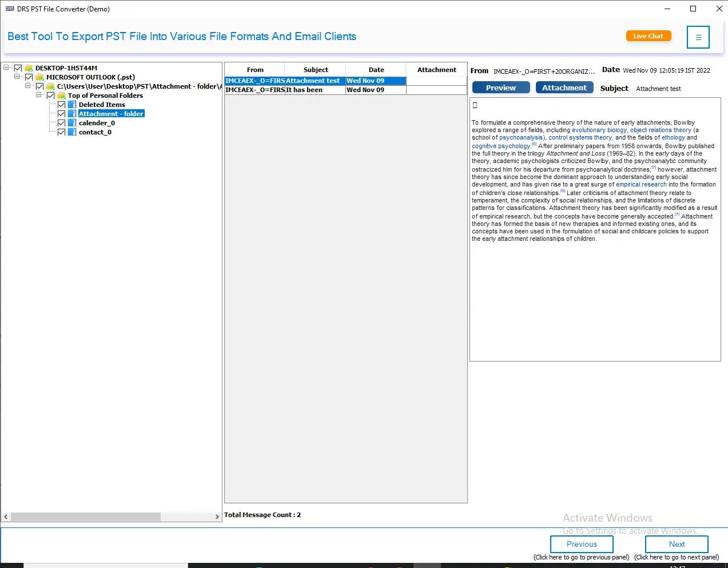728x568 pixels.
Task: Click the PST file path folder icon
Action: [x=50, y=86]
